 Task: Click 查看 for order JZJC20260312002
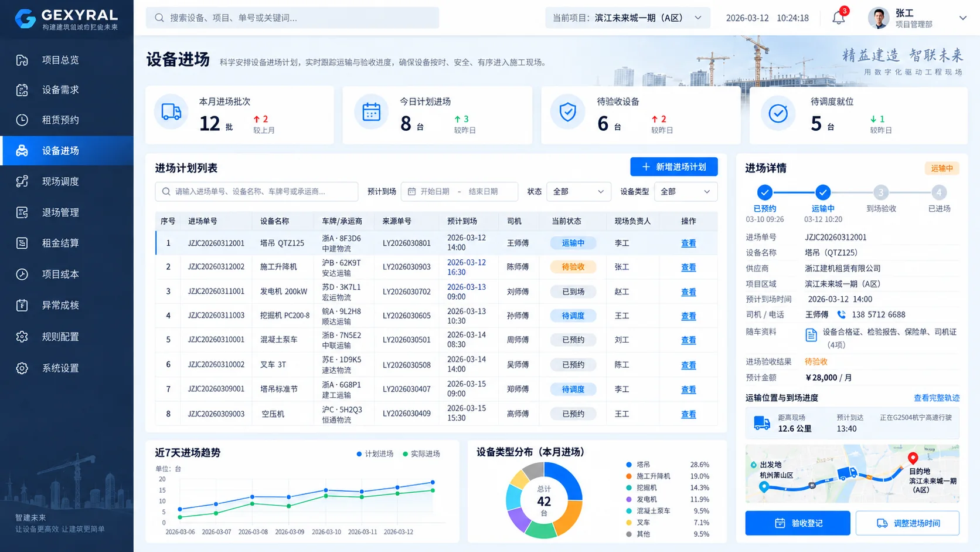click(689, 267)
